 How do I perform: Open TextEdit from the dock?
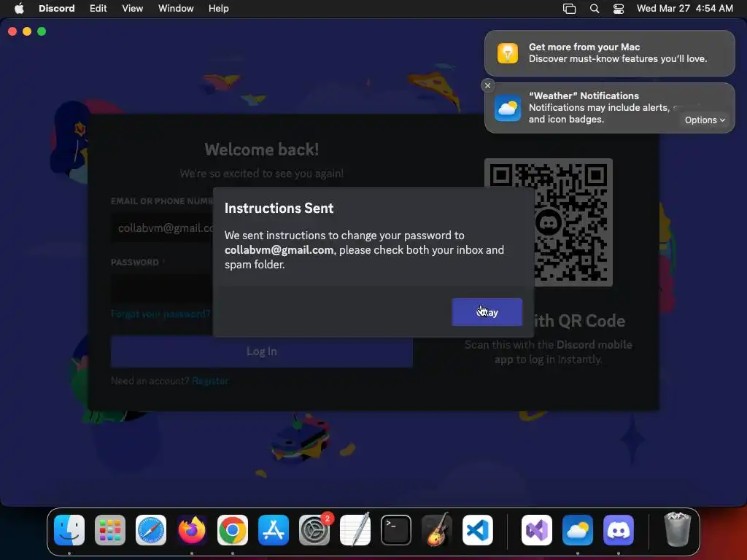(x=355, y=530)
